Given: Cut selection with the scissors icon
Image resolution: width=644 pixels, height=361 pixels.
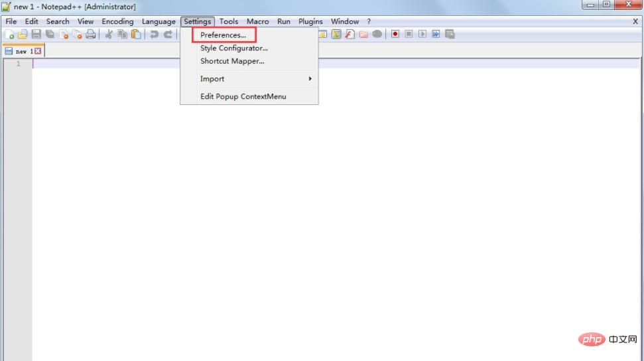Looking at the screenshot, I should (x=109, y=34).
